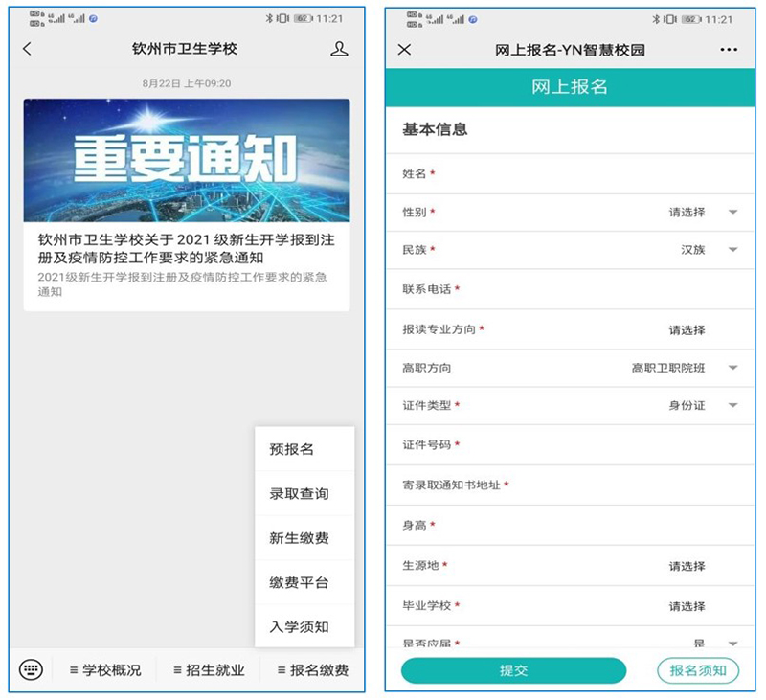Choose 录取查询 menu entry

click(x=299, y=494)
